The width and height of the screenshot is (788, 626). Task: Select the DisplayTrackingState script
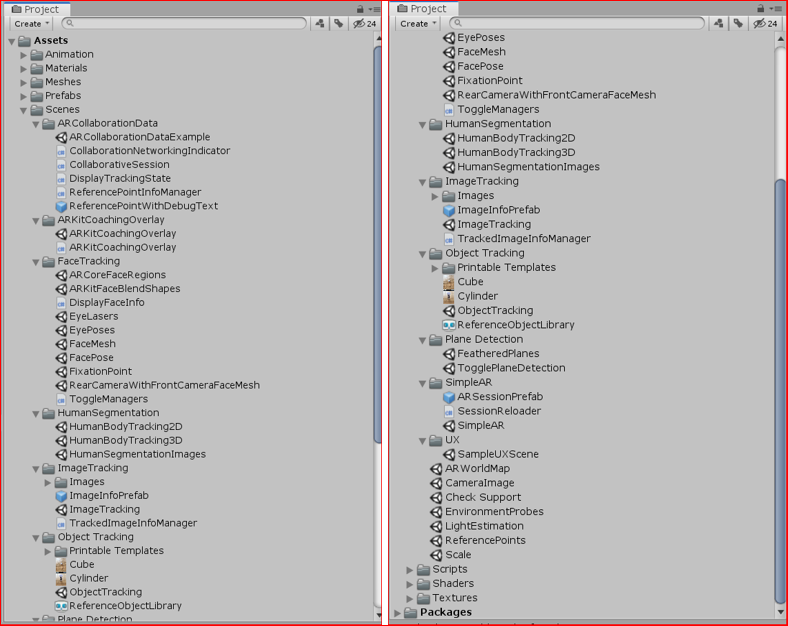(120, 178)
